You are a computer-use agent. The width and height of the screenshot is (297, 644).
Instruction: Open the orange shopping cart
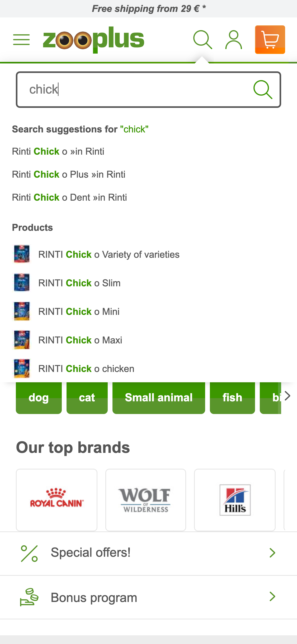(x=270, y=40)
